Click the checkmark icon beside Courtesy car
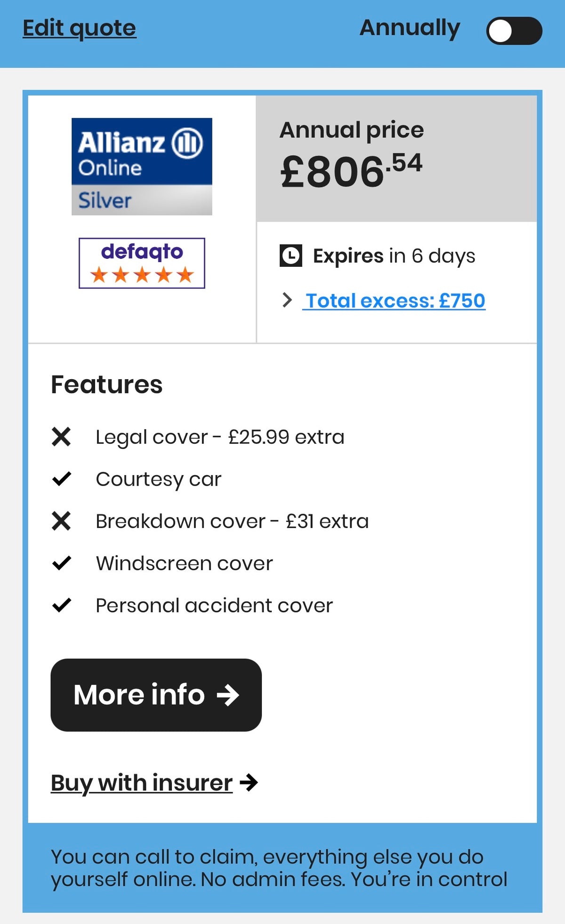Viewport: 565px width, 924px height. (61, 479)
